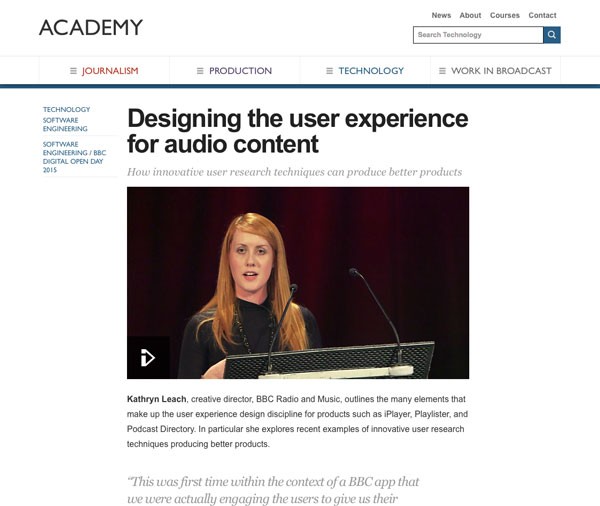Click the video thumbnail of the speaker
Viewport: 600px width, 506px height.
coord(298,283)
